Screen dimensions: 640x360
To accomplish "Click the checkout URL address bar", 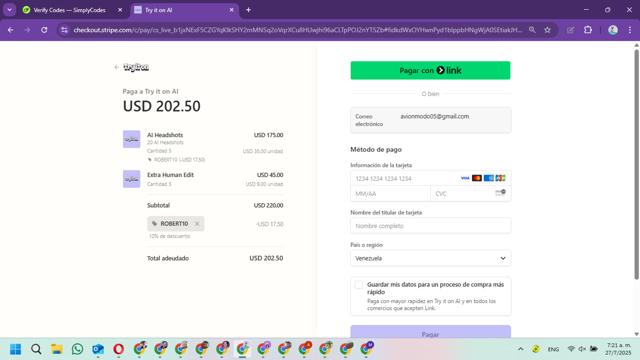I will 297,30.
